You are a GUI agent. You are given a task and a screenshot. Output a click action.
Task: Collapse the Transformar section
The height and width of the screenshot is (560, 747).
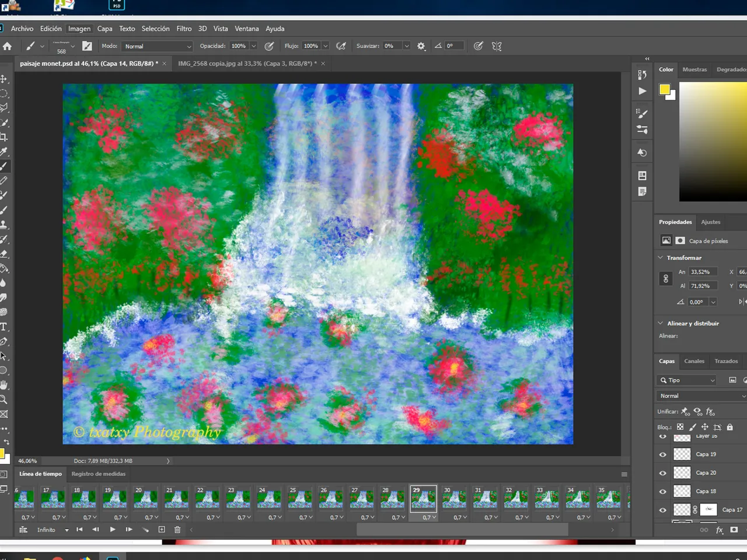(661, 257)
